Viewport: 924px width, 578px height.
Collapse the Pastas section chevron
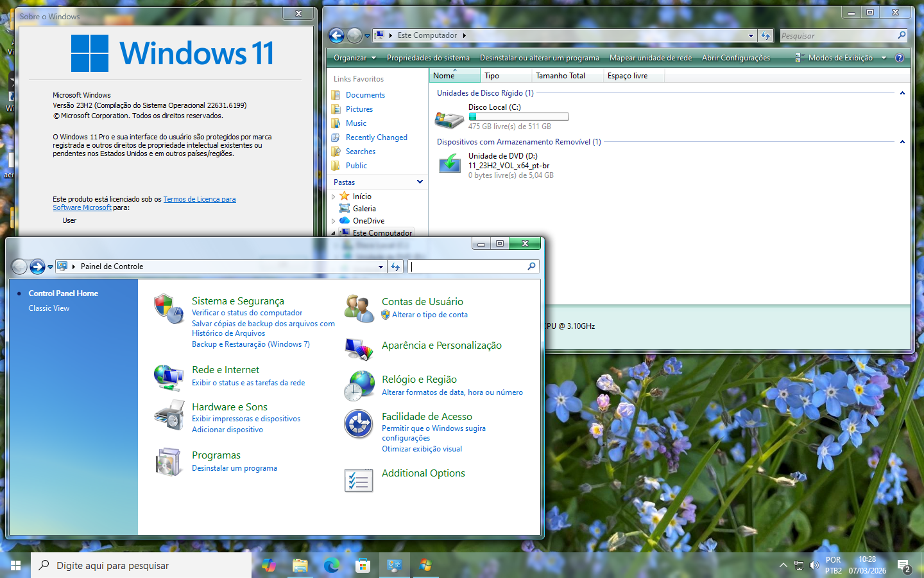[x=420, y=182]
